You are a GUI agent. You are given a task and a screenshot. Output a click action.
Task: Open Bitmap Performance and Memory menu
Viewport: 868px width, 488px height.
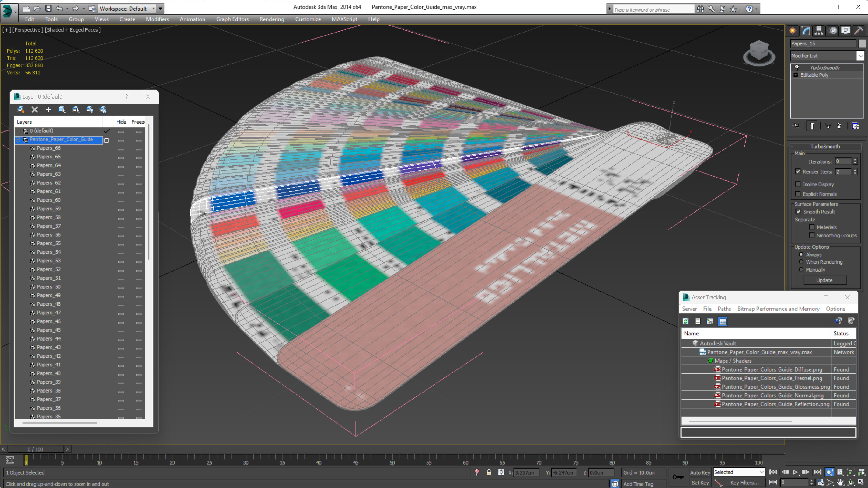(x=778, y=309)
